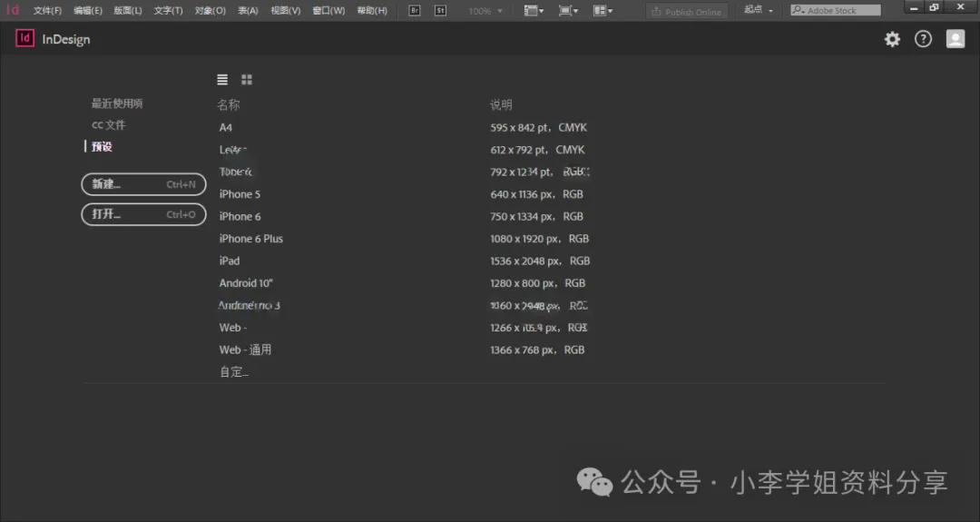Click the 说明 column header
980x522 pixels.
[x=501, y=105]
